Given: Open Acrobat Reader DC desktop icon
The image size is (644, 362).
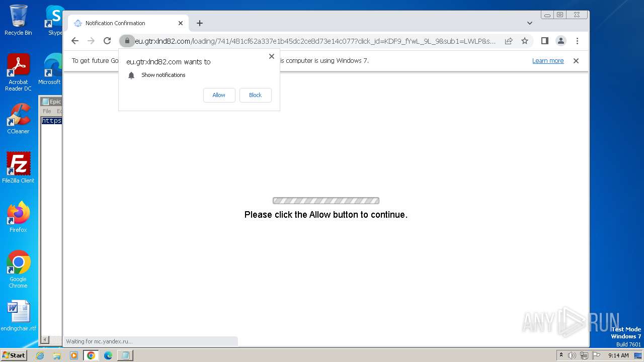Looking at the screenshot, I should [x=18, y=72].
